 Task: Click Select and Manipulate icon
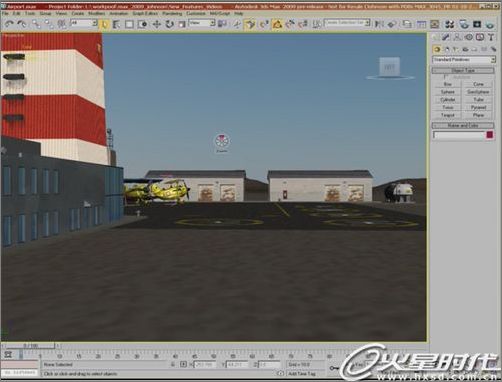pyautogui.click(x=237, y=24)
